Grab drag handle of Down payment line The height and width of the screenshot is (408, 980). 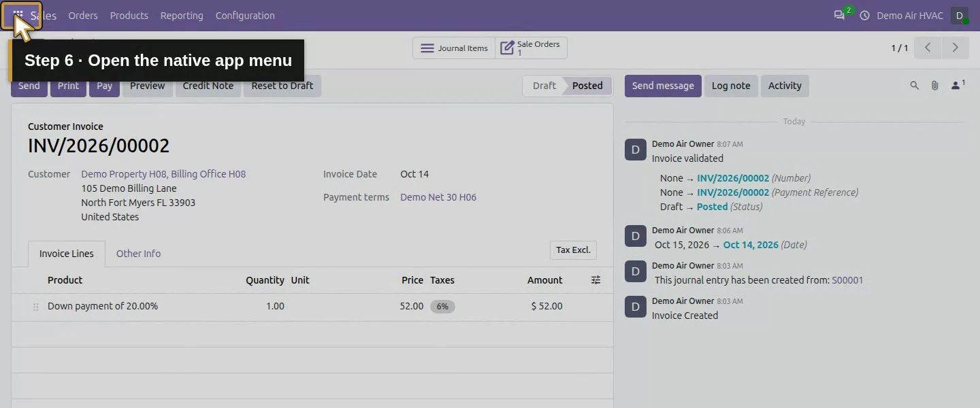pyautogui.click(x=35, y=307)
